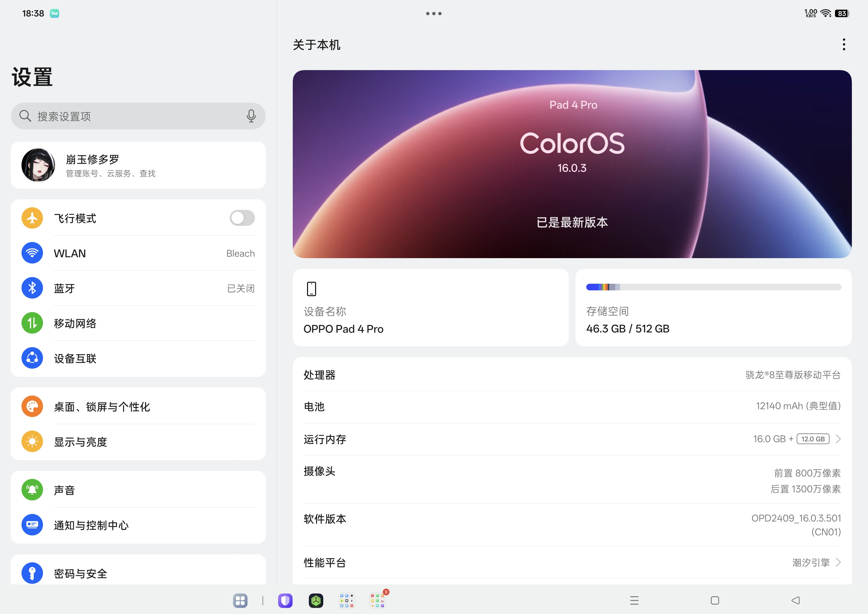Tap the battery indicator showing 83

[842, 14]
